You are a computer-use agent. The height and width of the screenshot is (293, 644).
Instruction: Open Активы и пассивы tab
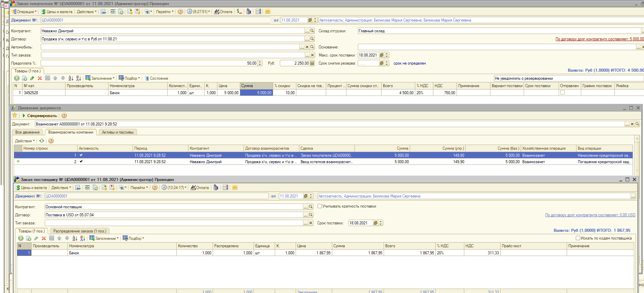click(x=118, y=132)
